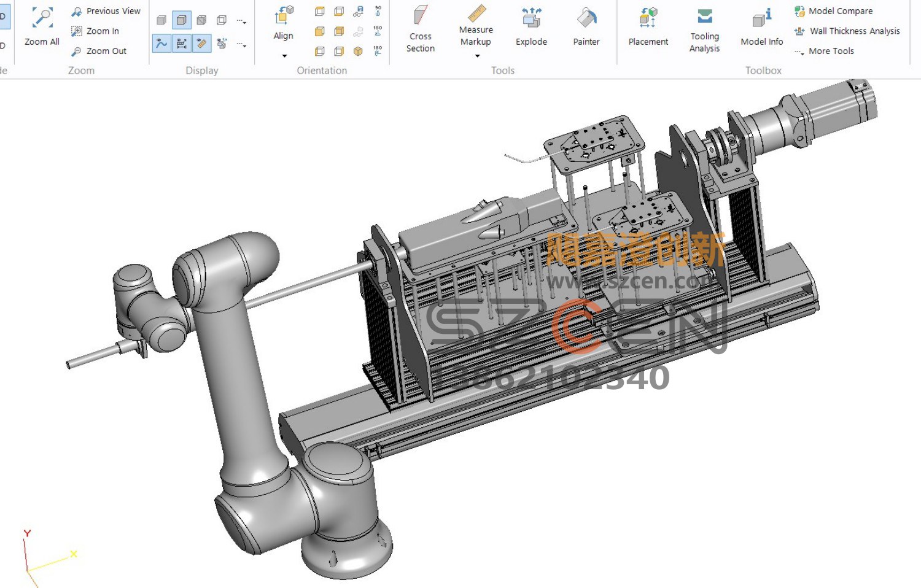Click the Align orientation icon

coord(284,15)
